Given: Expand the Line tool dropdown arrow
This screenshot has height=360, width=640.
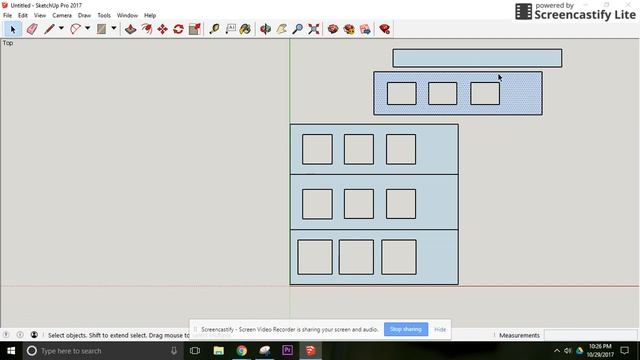Looking at the screenshot, I should point(61,28).
